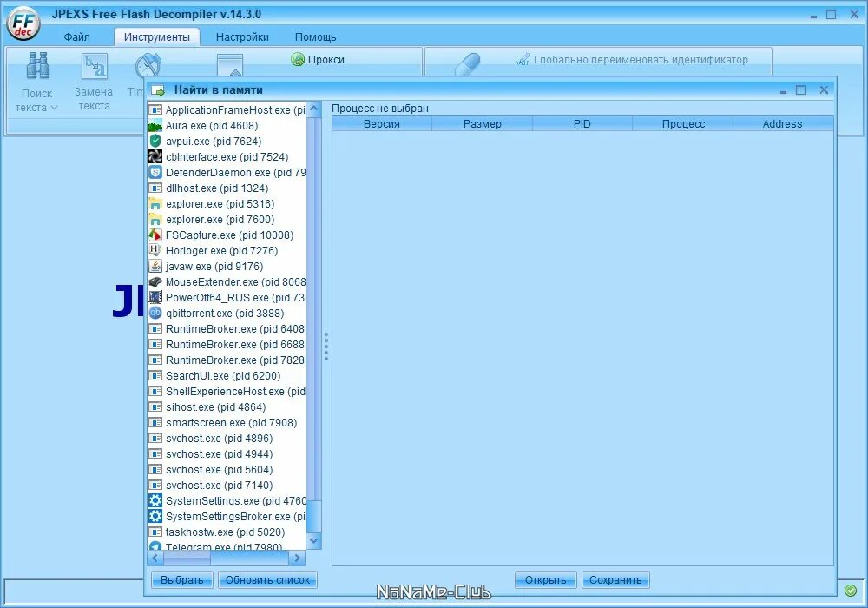Open the Файл menu tab

[x=76, y=37]
